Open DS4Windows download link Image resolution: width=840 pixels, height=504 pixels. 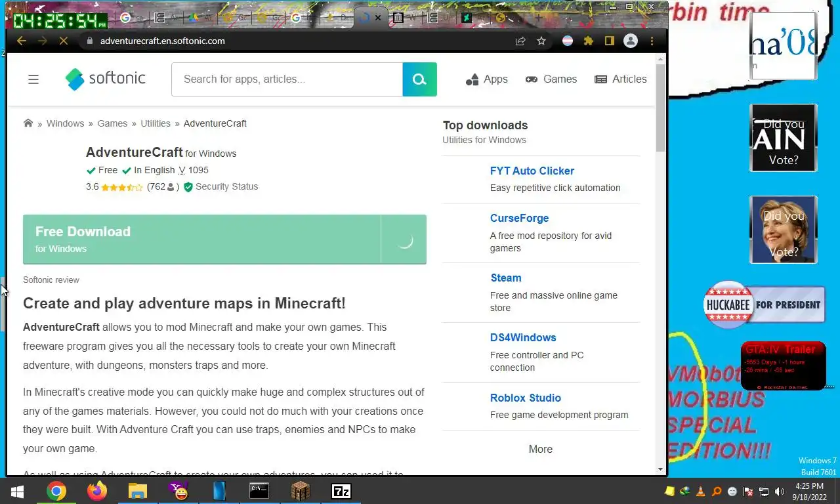click(523, 337)
